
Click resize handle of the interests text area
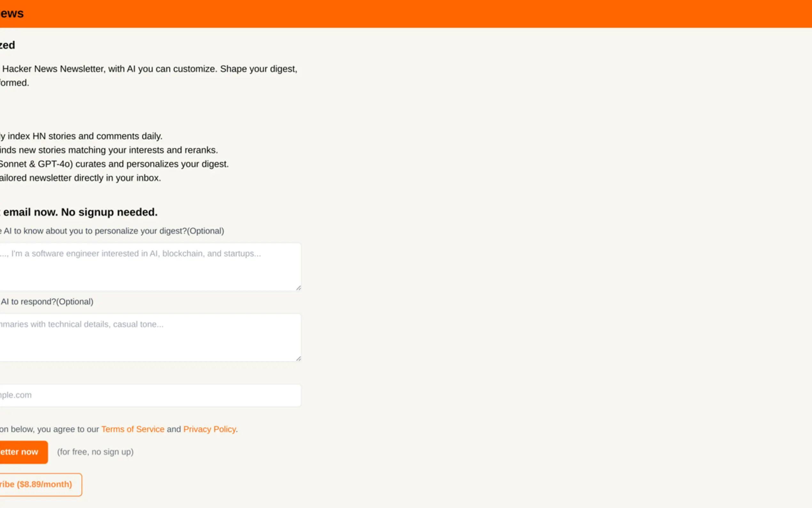(298, 288)
